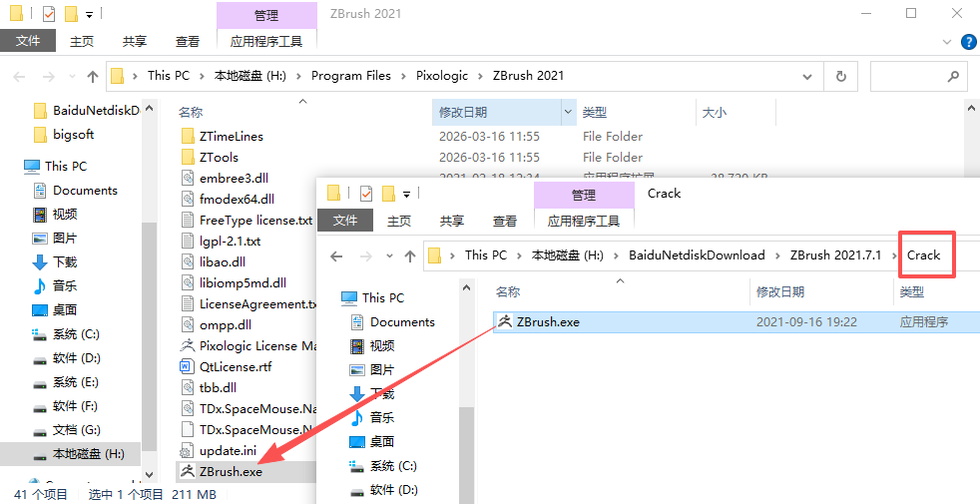
Task: Collapse the ribbon with the chevron
Action: 946,42
